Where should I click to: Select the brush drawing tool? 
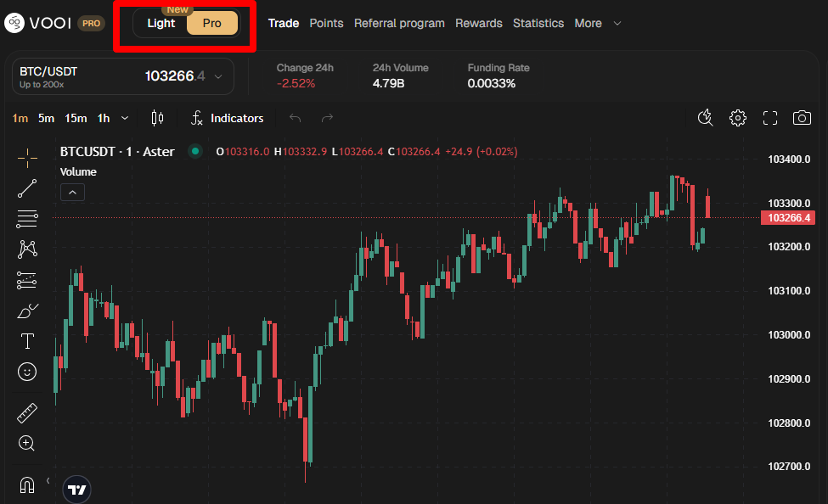pyautogui.click(x=27, y=311)
